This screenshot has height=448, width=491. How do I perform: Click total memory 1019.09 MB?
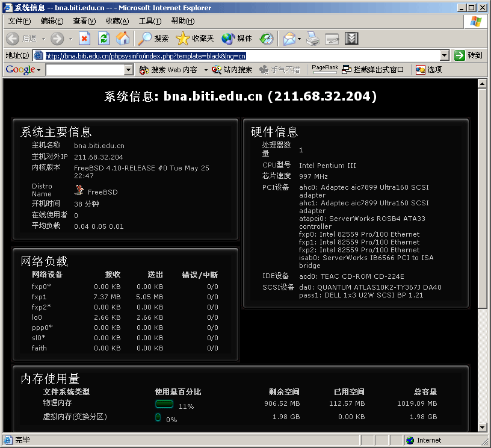click(x=417, y=403)
